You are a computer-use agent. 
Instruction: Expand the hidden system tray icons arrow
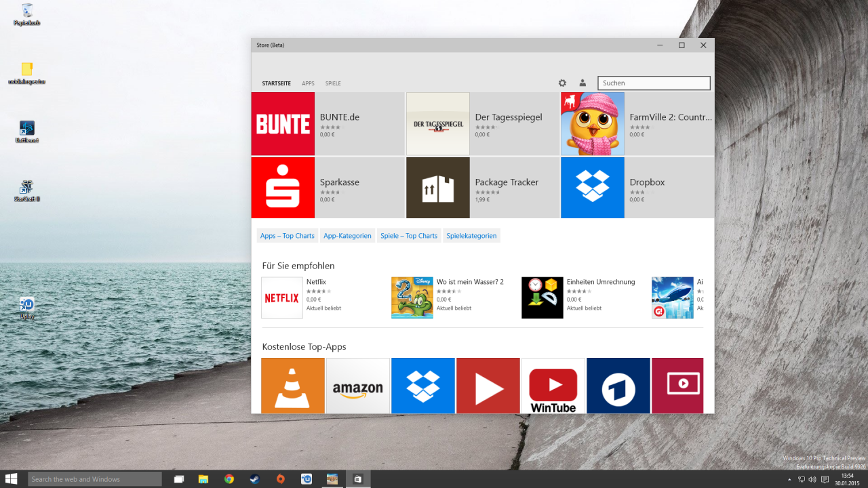tap(789, 479)
